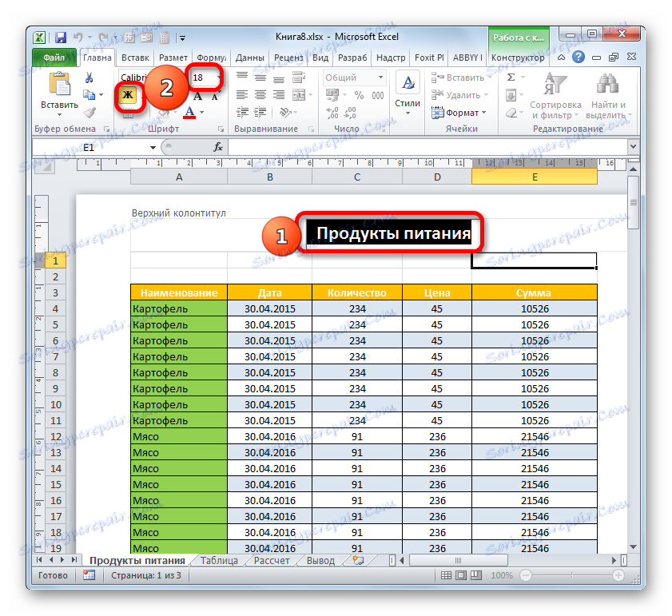
Task: Align text right in alignment group
Action: [279, 95]
